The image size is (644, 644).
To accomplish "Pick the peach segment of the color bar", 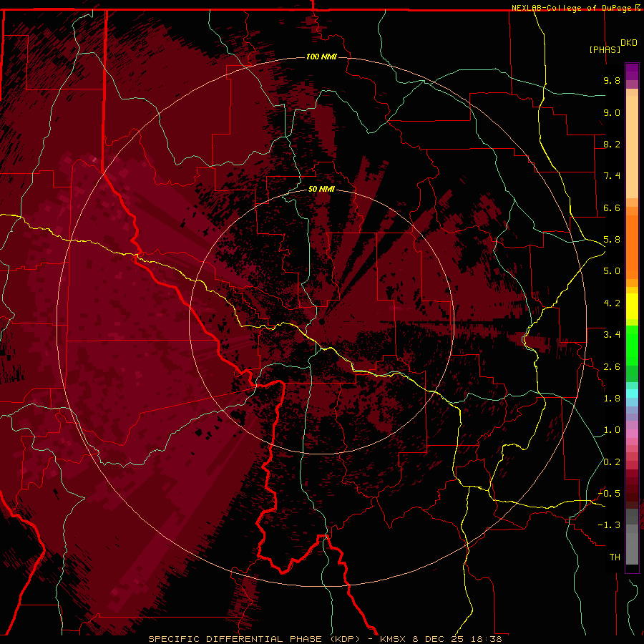I will point(632,147).
